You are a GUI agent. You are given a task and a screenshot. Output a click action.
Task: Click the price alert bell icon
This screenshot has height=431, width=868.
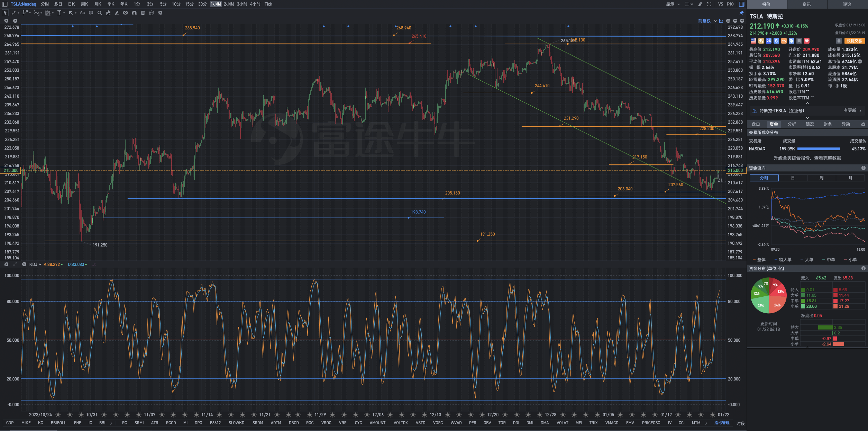[x=839, y=41]
